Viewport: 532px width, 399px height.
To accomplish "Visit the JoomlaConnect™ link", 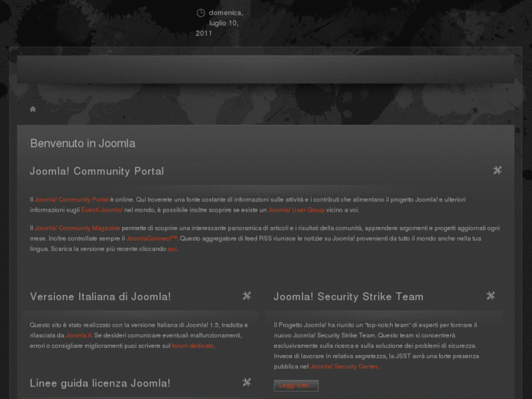I will click(151, 239).
